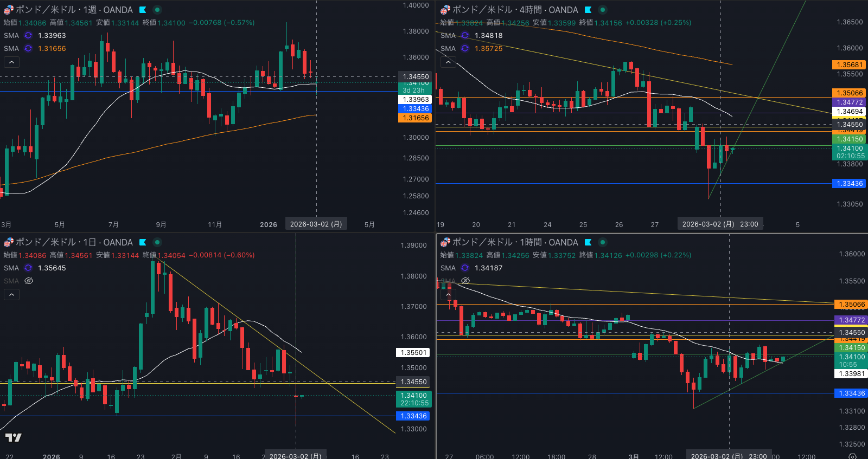Show the hidden SMA on daily chart
Image resolution: width=868 pixels, height=459 pixels.
[29, 281]
